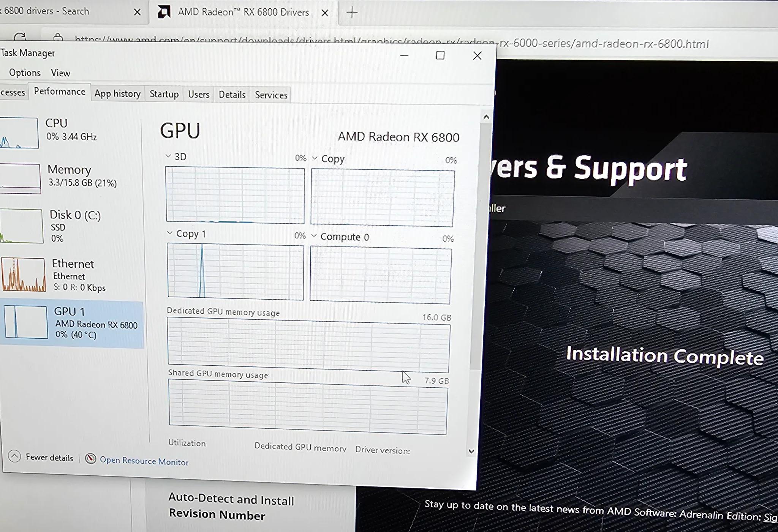Expand the Copy 1 engine dropdown
Image resolution: width=778 pixels, height=532 pixels.
[x=169, y=233]
